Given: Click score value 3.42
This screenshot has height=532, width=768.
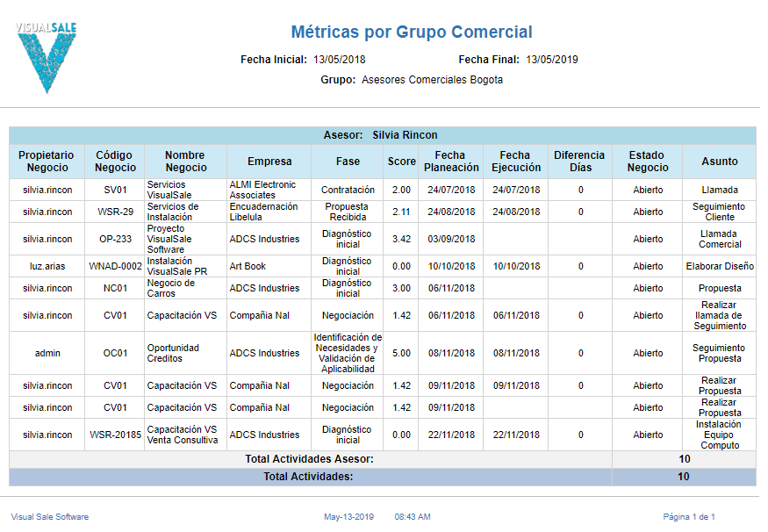Looking at the screenshot, I should (x=401, y=239).
